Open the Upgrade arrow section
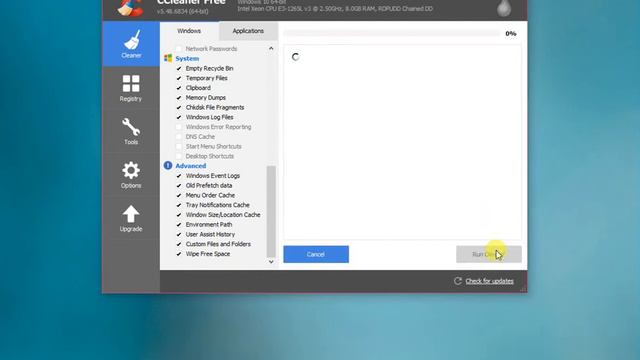The image size is (640, 360). (131, 218)
